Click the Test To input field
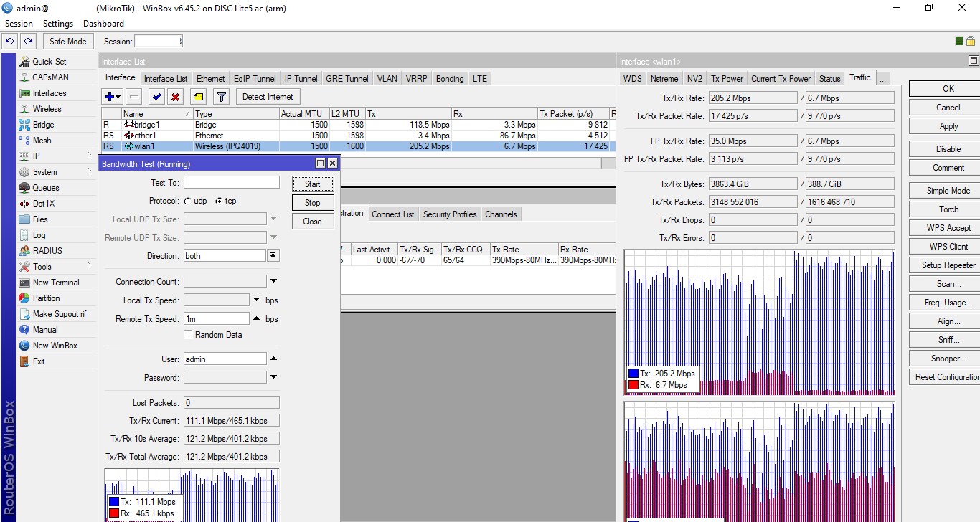 [231, 183]
